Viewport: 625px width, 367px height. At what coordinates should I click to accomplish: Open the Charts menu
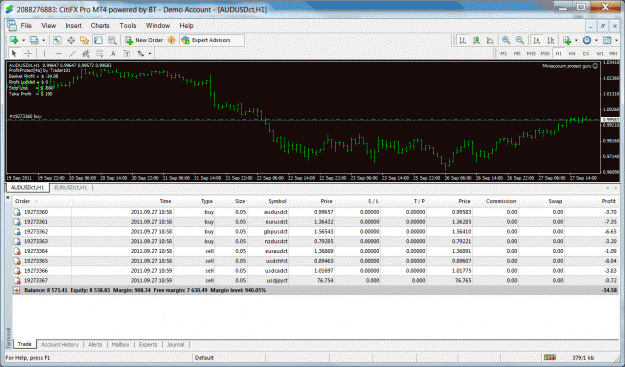pyautogui.click(x=100, y=26)
